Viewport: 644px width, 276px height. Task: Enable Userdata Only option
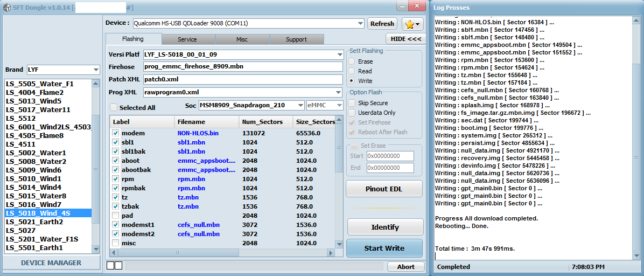pyautogui.click(x=352, y=113)
